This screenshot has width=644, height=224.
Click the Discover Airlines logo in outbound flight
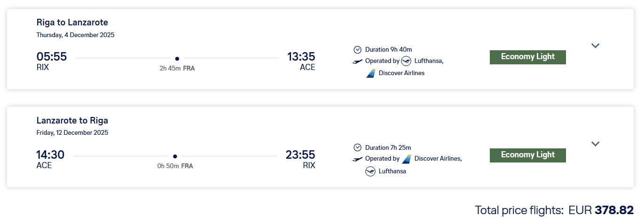[x=370, y=73]
